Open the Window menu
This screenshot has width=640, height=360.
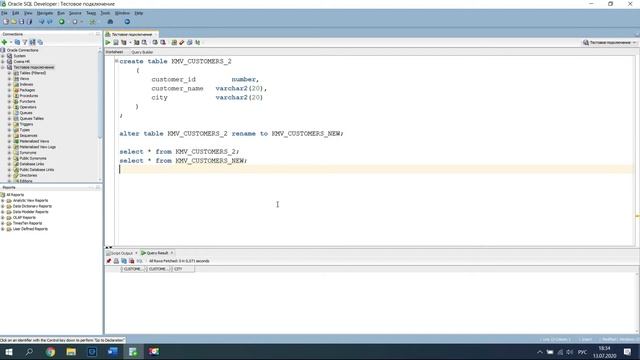[x=122, y=13]
